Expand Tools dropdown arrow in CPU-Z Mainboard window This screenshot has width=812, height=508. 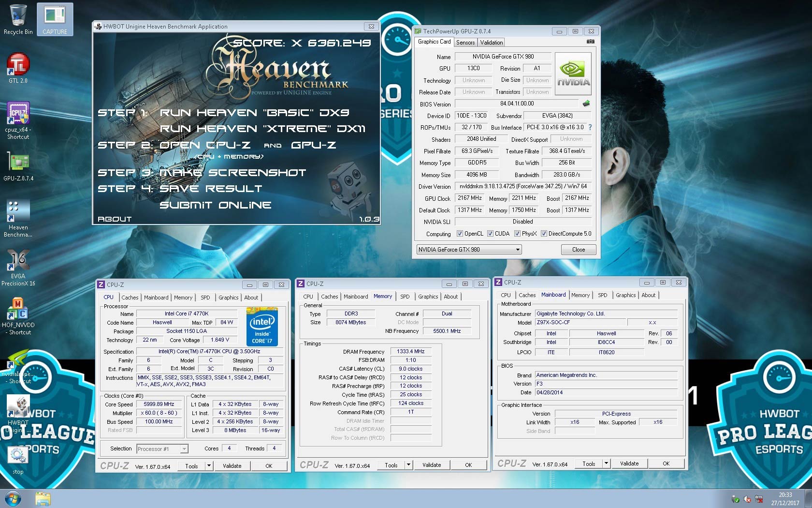tap(606, 463)
